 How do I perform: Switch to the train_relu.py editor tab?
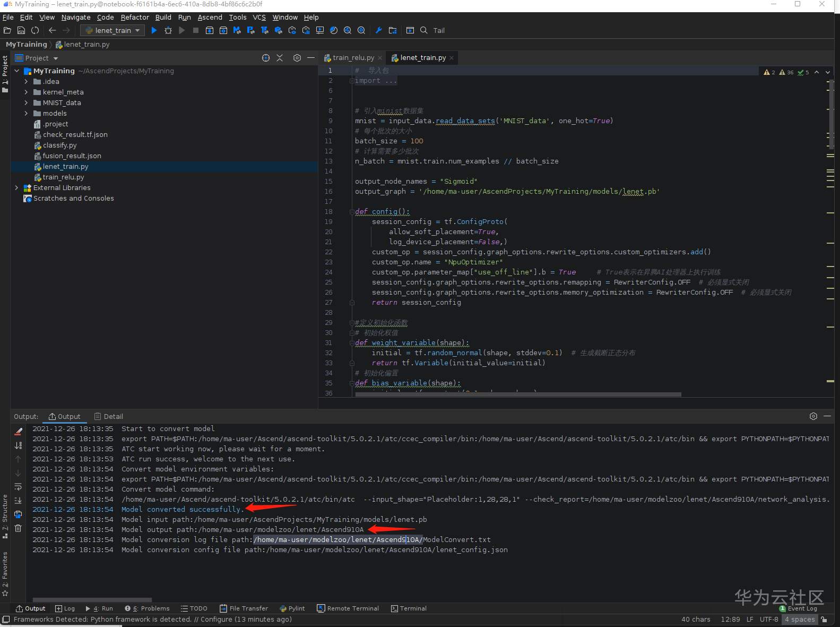coord(353,58)
